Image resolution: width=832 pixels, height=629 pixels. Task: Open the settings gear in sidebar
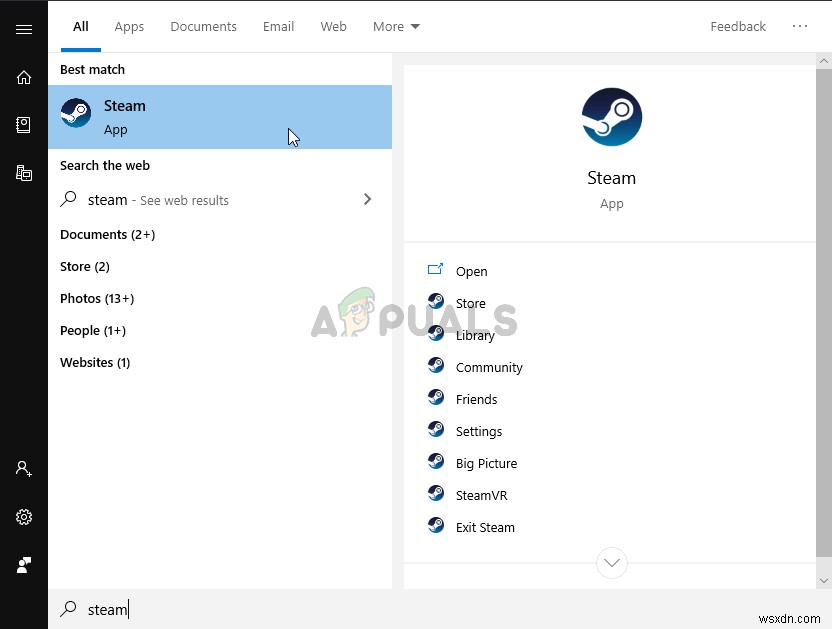coord(24,516)
